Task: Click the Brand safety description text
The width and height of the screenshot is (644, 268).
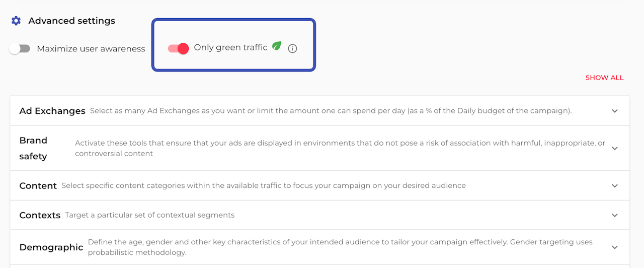Action: click(x=340, y=148)
